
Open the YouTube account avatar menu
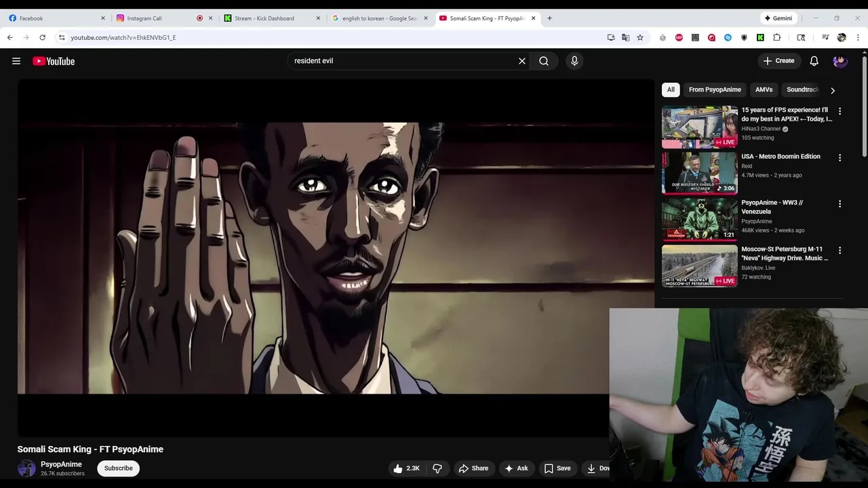pyautogui.click(x=840, y=61)
